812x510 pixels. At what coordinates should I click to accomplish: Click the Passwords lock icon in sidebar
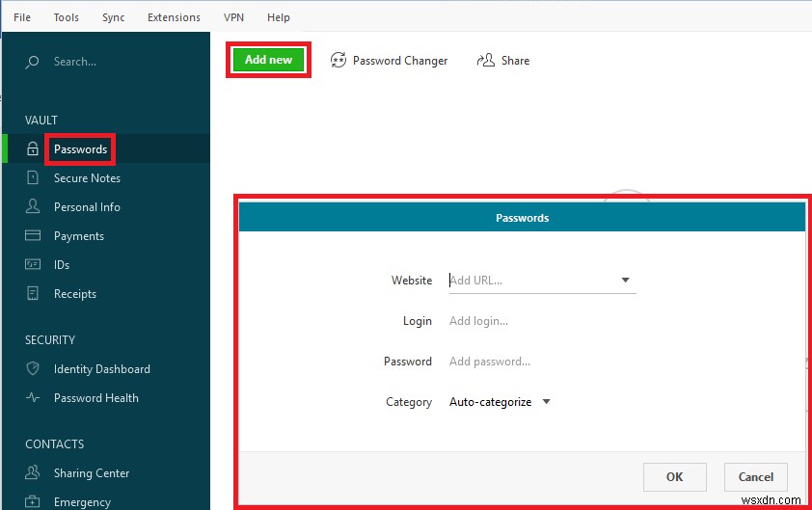point(33,148)
